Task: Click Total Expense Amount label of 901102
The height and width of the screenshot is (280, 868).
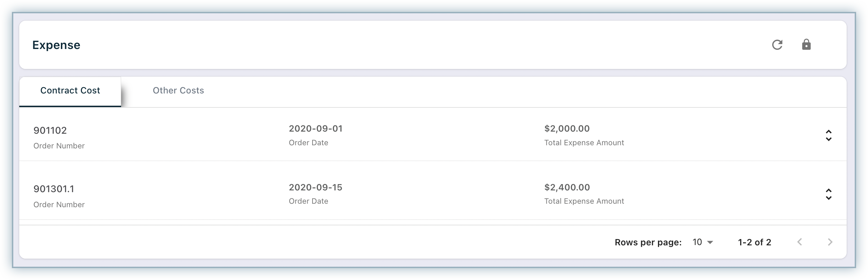Action: click(584, 143)
